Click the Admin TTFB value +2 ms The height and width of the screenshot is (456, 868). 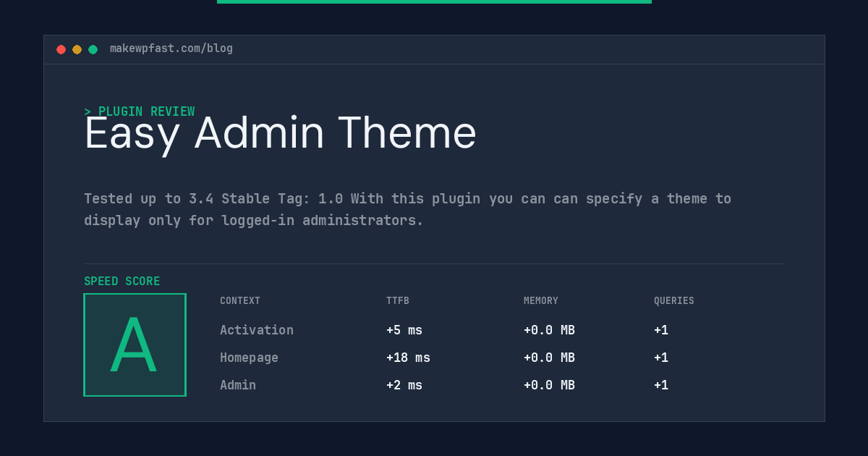tap(404, 385)
